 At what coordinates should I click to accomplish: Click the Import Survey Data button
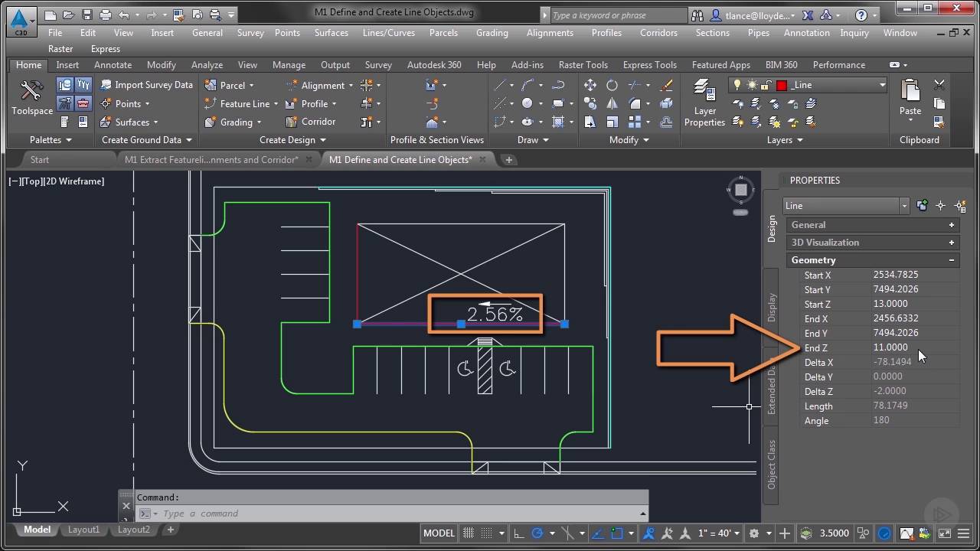click(x=146, y=85)
